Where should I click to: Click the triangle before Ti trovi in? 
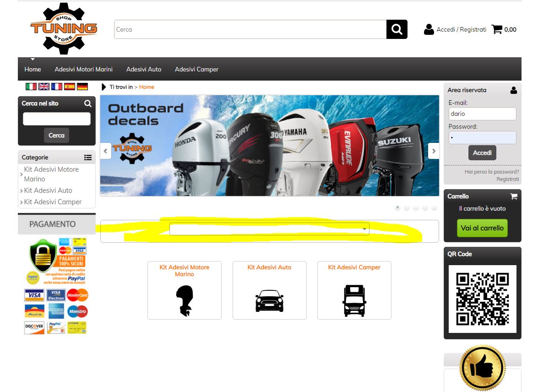point(103,87)
